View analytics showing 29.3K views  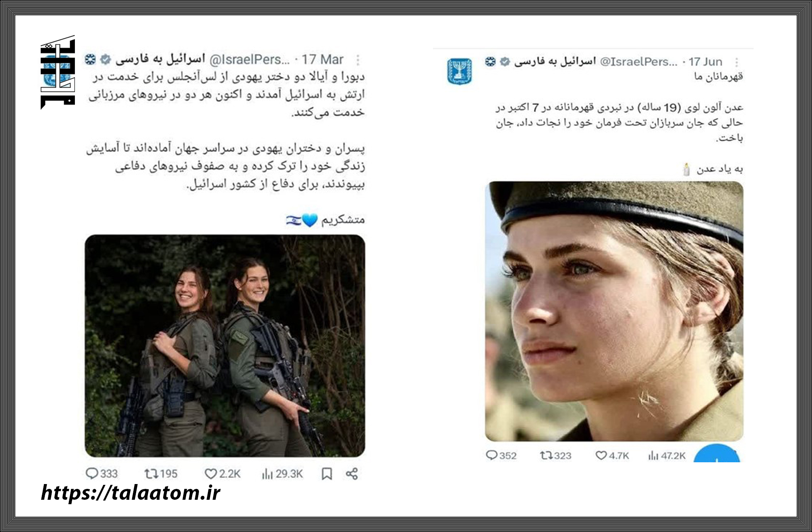click(x=267, y=474)
